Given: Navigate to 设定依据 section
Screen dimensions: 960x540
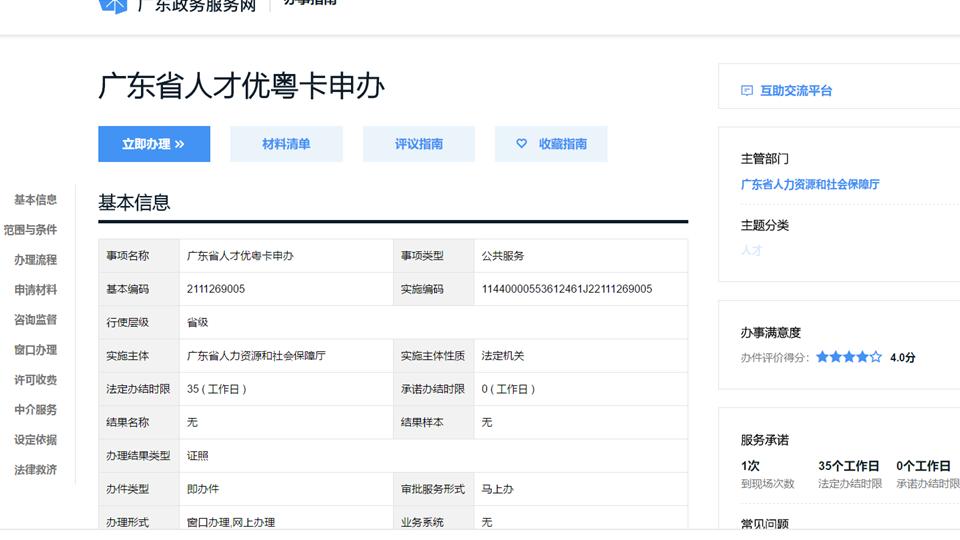Looking at the screenshot, I should click(36, 440).
